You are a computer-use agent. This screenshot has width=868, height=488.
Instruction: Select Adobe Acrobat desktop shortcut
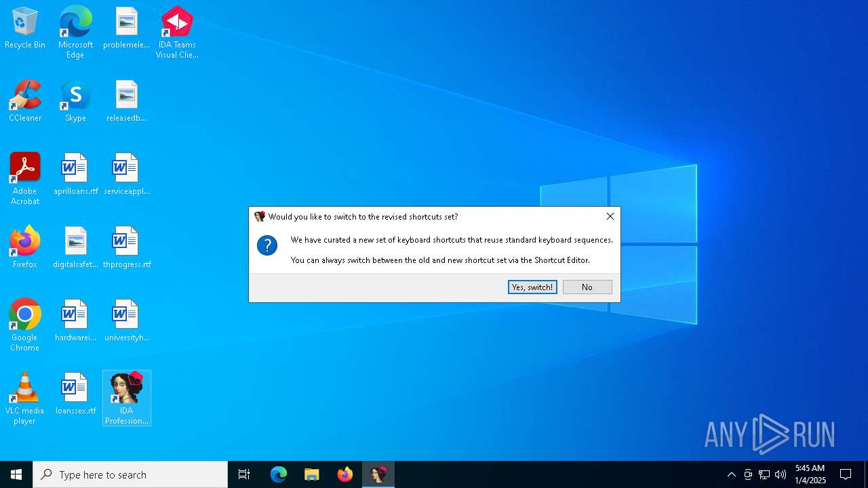point(25,179)
